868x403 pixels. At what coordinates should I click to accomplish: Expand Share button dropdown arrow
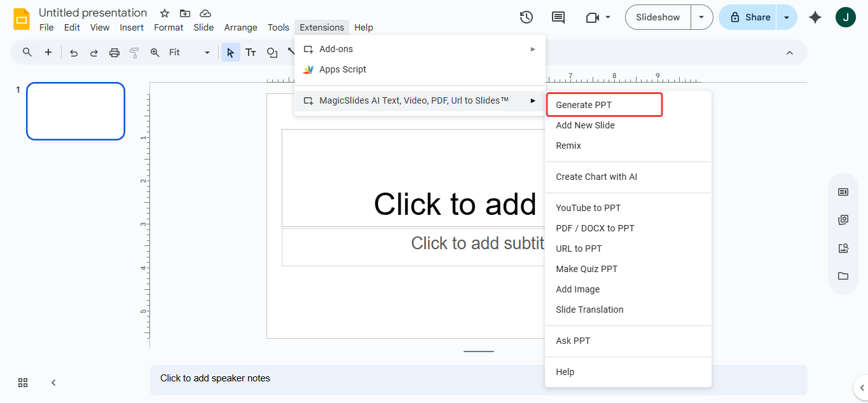(x=787, y=17)
